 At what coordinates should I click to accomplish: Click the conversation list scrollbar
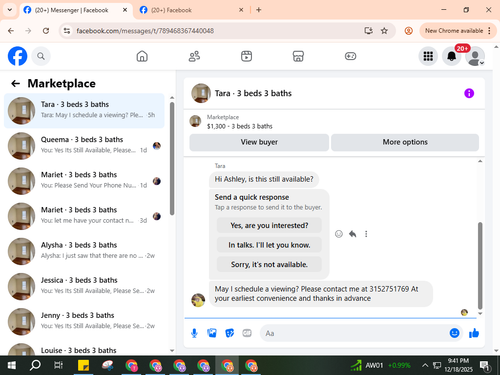(172, 158)
